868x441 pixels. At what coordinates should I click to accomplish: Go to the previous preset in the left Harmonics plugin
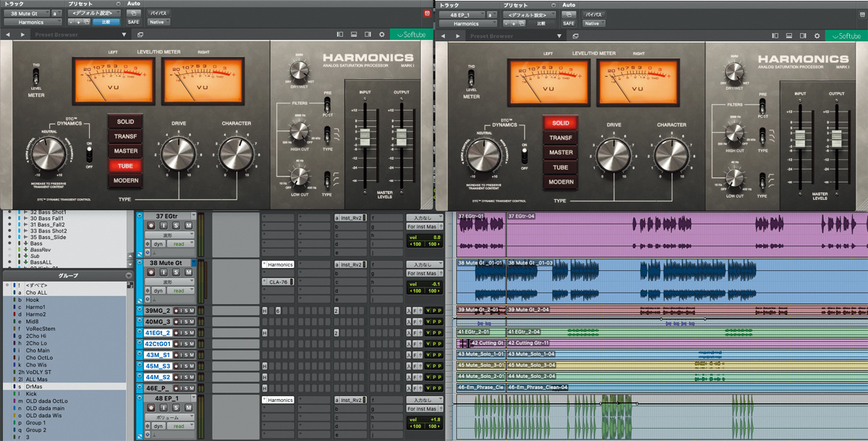[7, 35]
